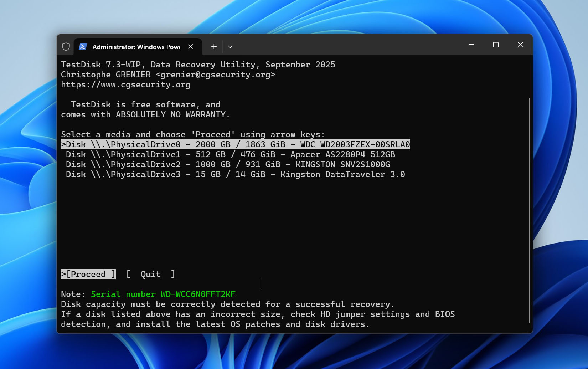Image resolution: width=588 pixels, height=369 pixels.
Task: Click the shield icon left of the tab
Action: tap(66, 47)
